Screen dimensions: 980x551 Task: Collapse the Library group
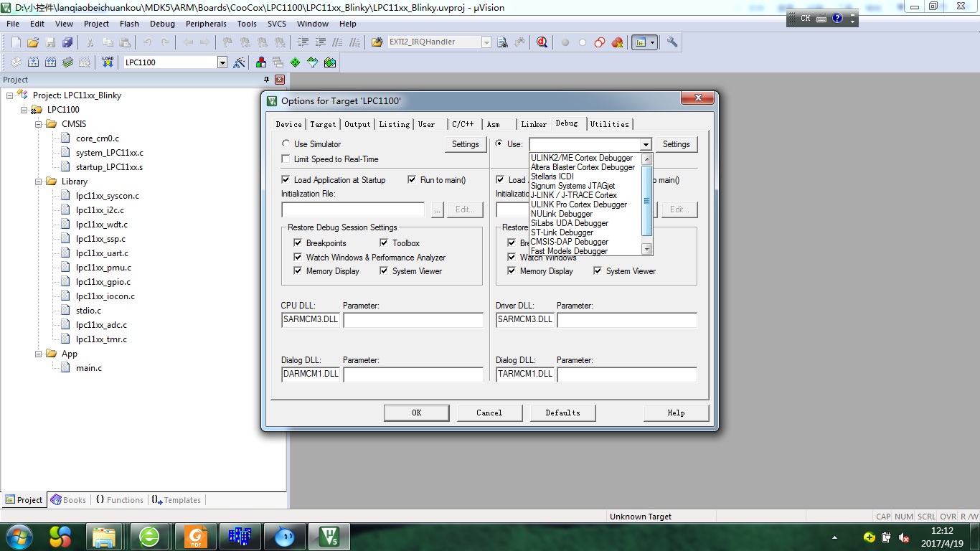39,182
